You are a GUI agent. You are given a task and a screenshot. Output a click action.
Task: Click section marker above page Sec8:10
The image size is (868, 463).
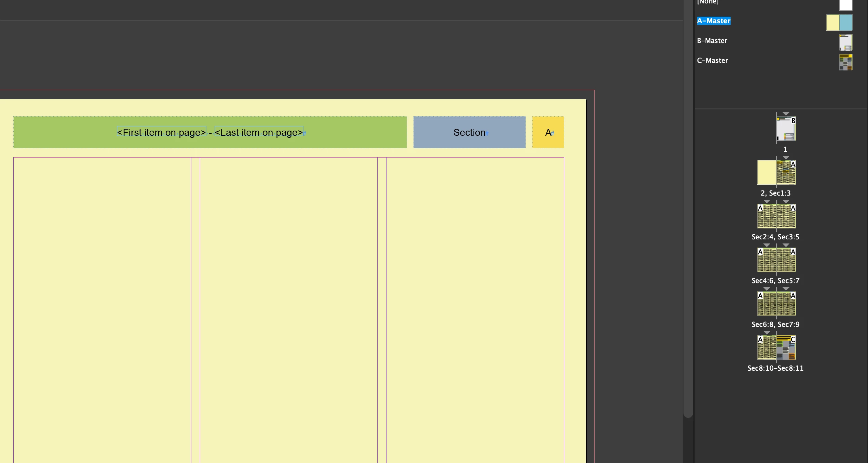pyautogui.click(x=767, y=333)
